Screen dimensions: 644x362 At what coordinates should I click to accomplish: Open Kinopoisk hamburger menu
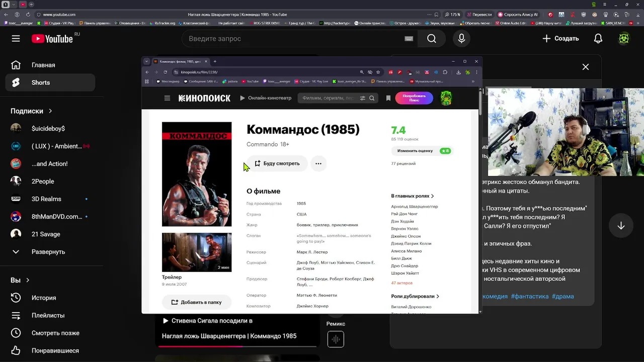[167, 98]
